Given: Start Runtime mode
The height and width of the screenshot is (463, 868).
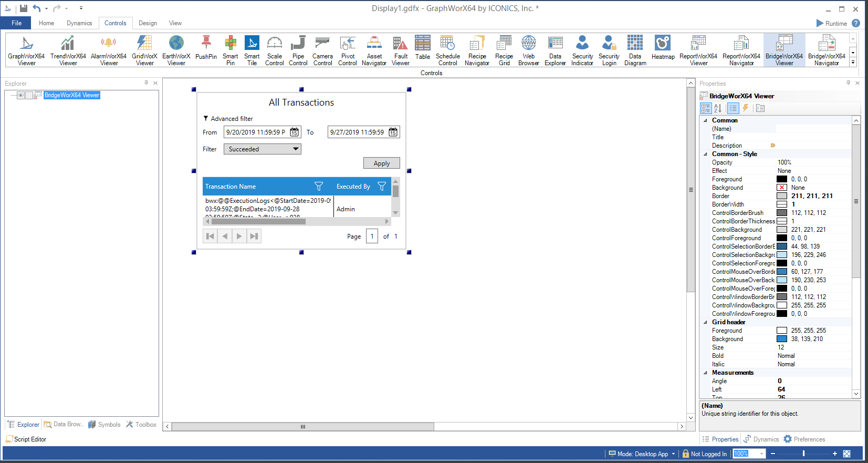Looking at the screenshot, I should tap(831, 23).
